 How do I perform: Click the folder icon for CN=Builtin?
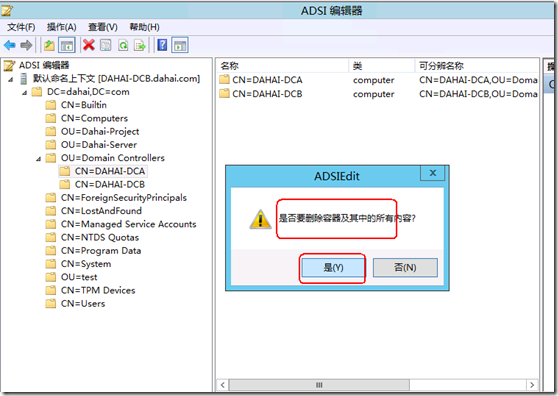(51, 105)
